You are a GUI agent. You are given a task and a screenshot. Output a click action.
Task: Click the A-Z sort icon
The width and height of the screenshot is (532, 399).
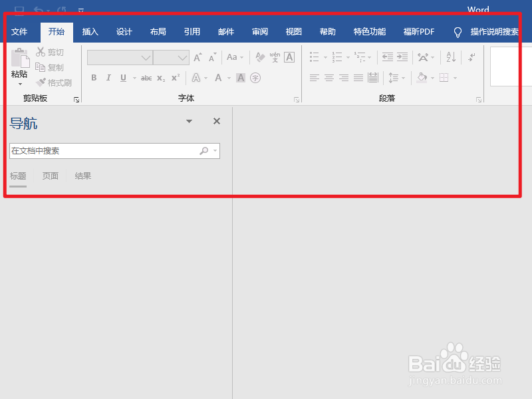451,57
